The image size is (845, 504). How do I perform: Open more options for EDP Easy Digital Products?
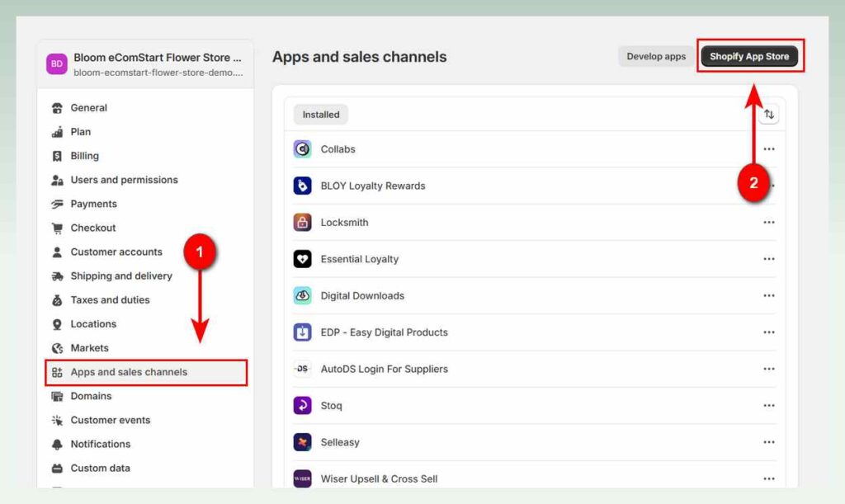tap(768, 332)
